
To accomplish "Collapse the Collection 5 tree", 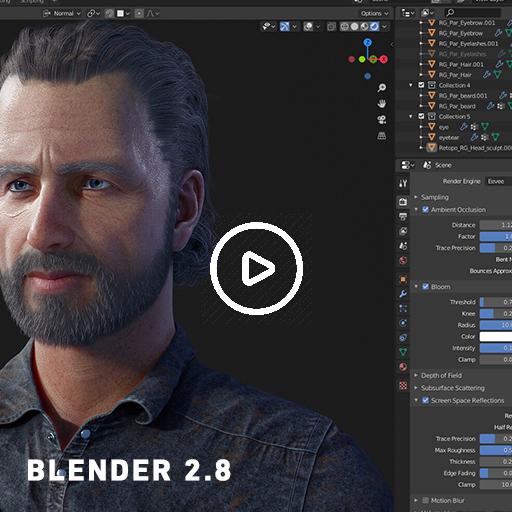I will (411, 116).
